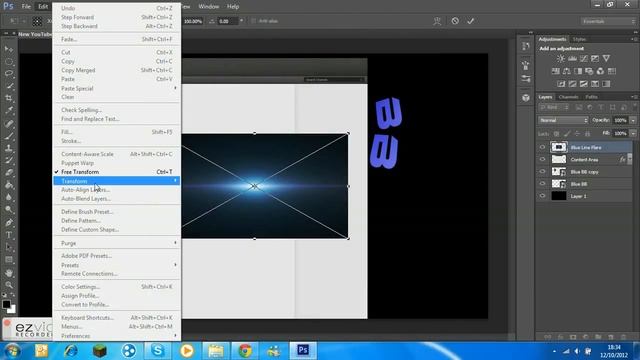Screen dimensions: 640x360
Task: Hide the Blue BB layer
Action: coord(542,184)
